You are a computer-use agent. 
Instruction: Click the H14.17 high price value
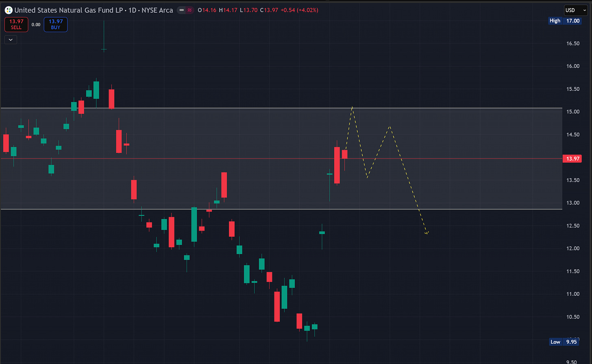pyautogui.click(x=229, y=10)
